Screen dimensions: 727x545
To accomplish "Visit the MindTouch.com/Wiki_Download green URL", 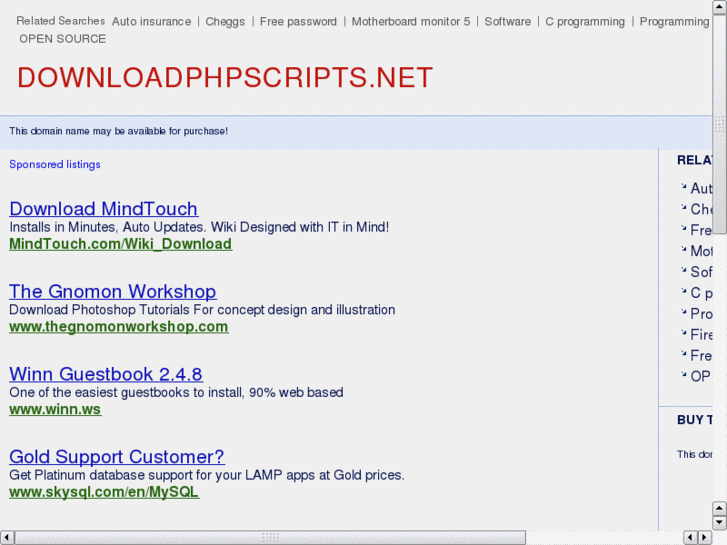I will click(120, 244).
